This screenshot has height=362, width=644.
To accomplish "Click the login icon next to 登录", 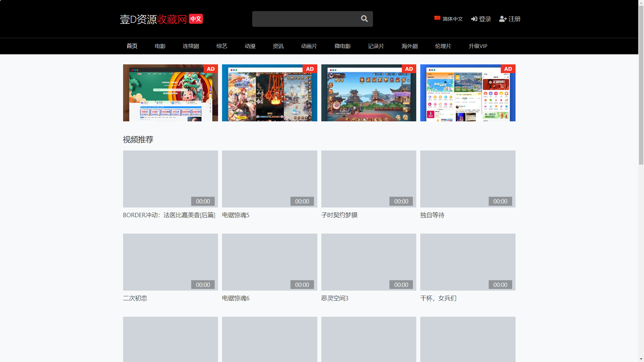I will click(474, 19).
